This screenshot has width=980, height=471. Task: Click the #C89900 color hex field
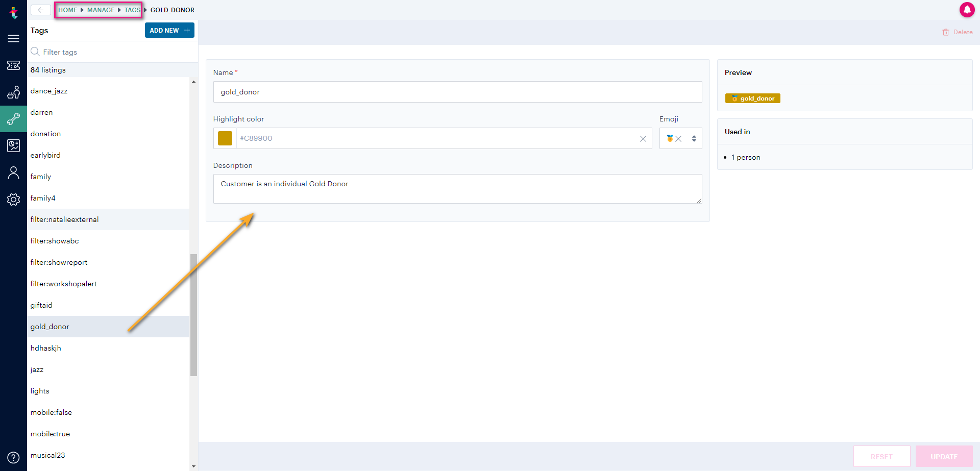[x=437, y=138]
